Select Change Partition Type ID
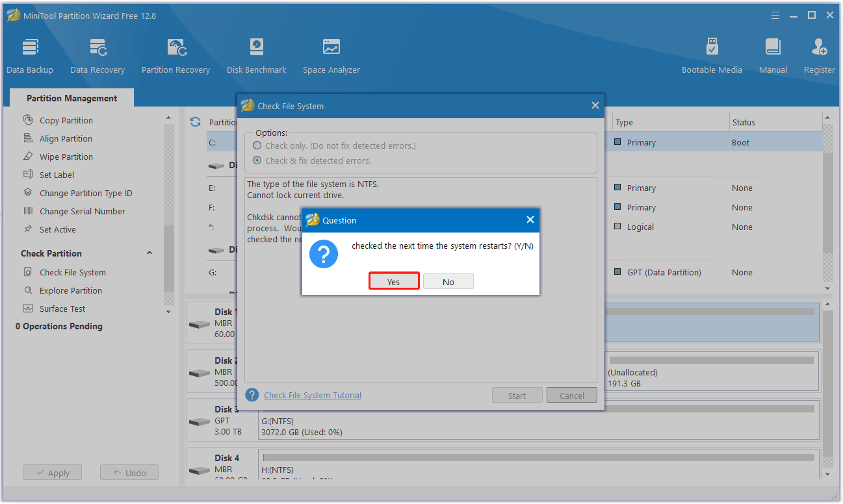The height and width of the screenshot is (504, 843). pyautogui.click(x=85, y=193)
